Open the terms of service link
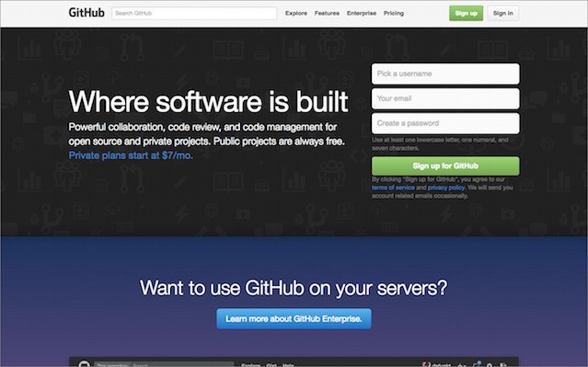Image resolution: width=588 pixels, height=367 pixels. click(393, 188)
